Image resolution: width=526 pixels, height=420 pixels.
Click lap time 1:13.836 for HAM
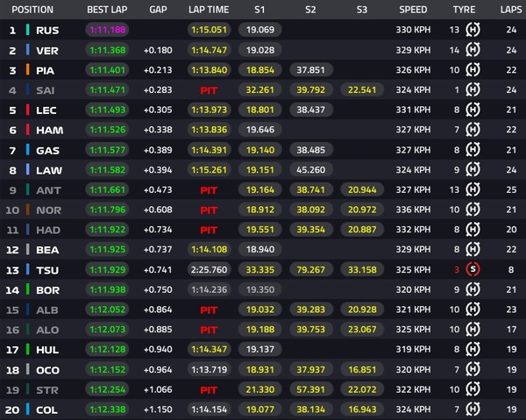pos(209,130)
